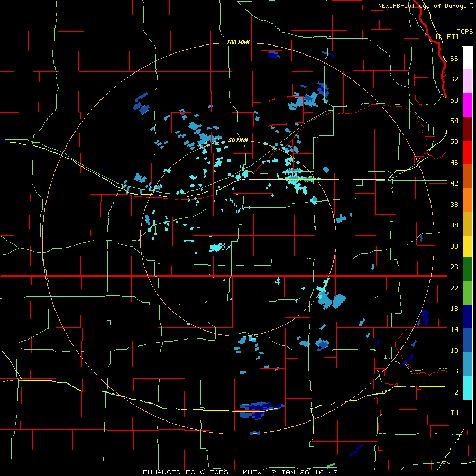476x476 pixels.
Task: Click the bright yellow legend swatch
Action: (x=467, y=246)
